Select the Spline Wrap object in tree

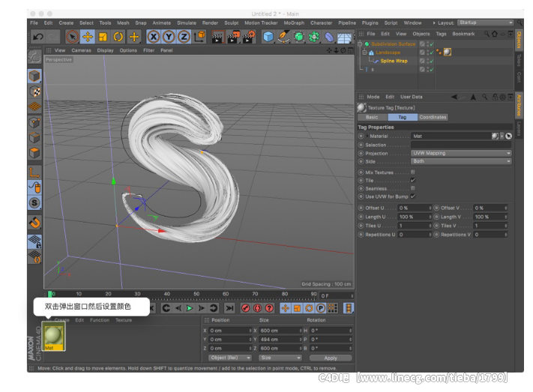[394, 61]
